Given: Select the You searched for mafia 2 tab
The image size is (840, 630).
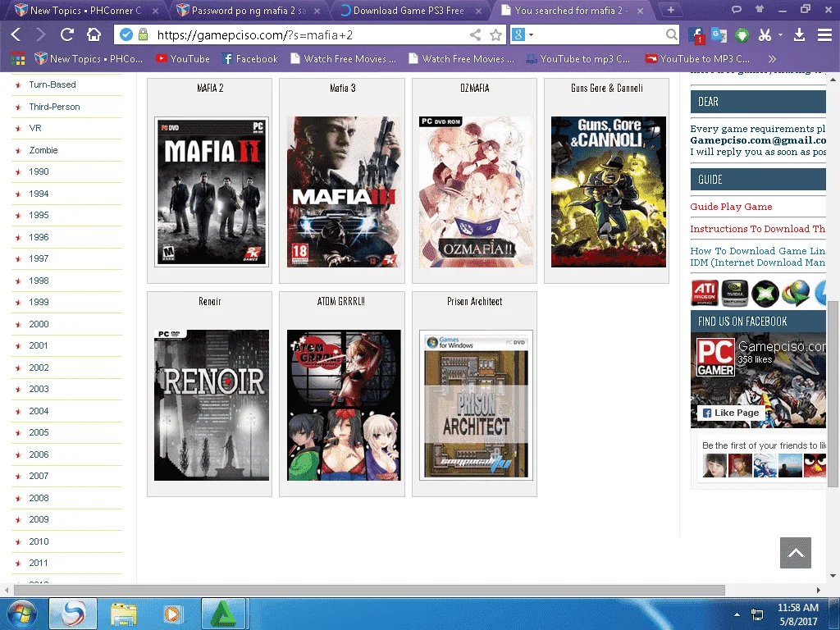Looking at the screenshot, I should point(571,10).
